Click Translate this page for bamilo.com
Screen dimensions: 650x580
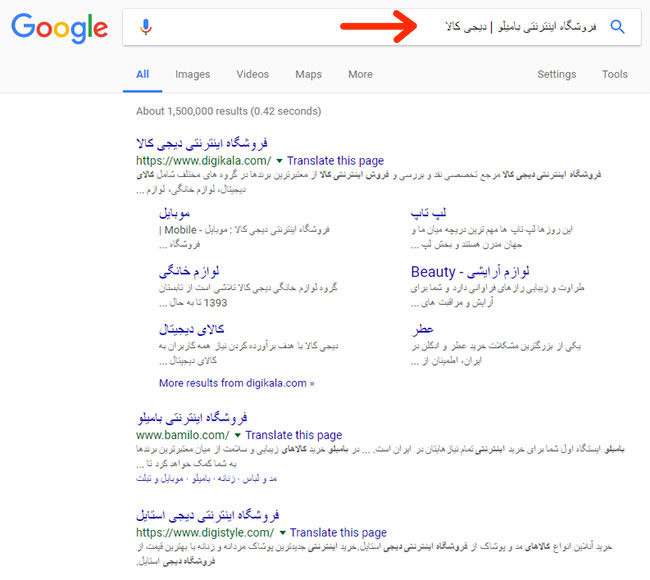(x=293, y=435)
